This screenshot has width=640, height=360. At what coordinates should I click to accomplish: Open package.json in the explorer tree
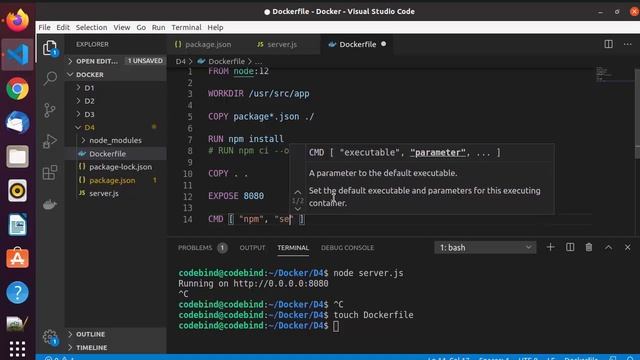pyautogui.click(x=116, y=180)
